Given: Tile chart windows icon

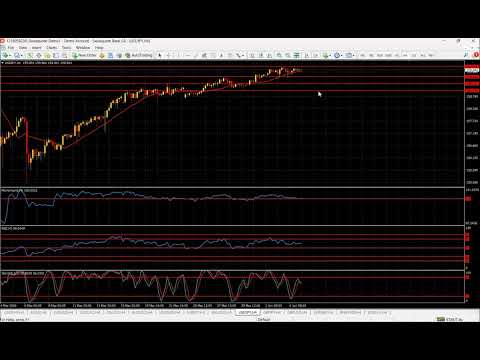Looking at the screenshot, I should click(297, 55).
